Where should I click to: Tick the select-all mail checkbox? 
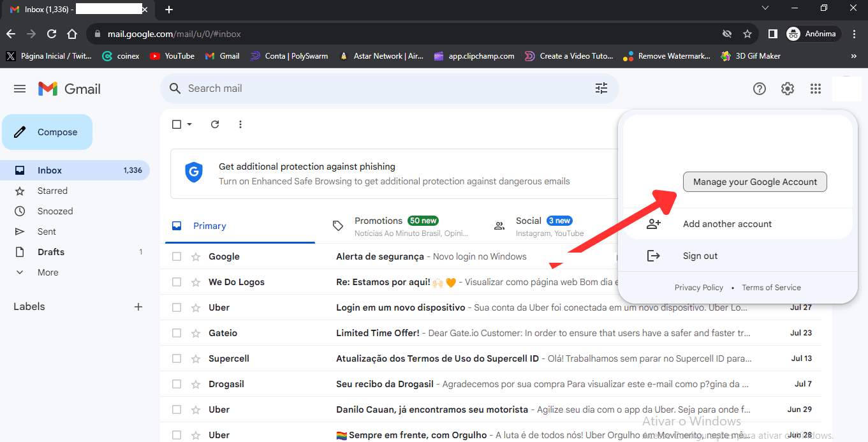[x=177, y=124]
